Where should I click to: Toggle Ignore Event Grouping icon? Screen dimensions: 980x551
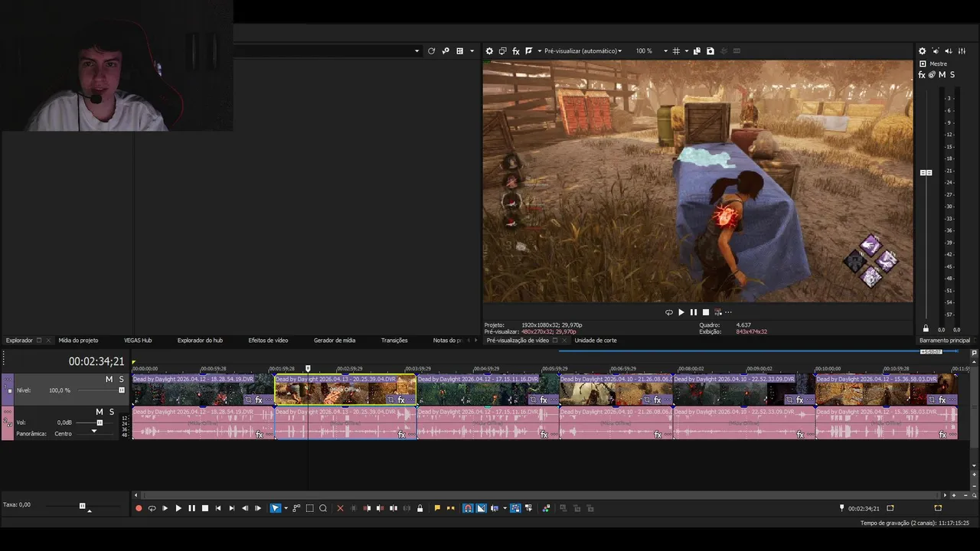528,508
